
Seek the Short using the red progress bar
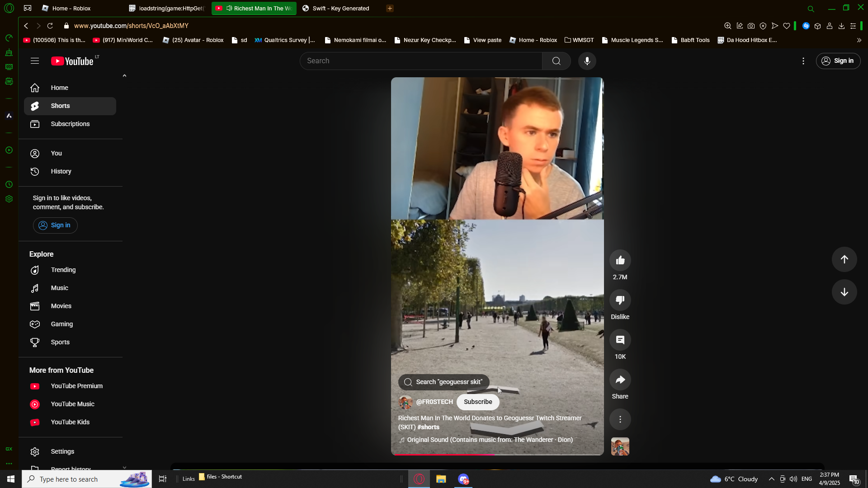pos(497,455)
